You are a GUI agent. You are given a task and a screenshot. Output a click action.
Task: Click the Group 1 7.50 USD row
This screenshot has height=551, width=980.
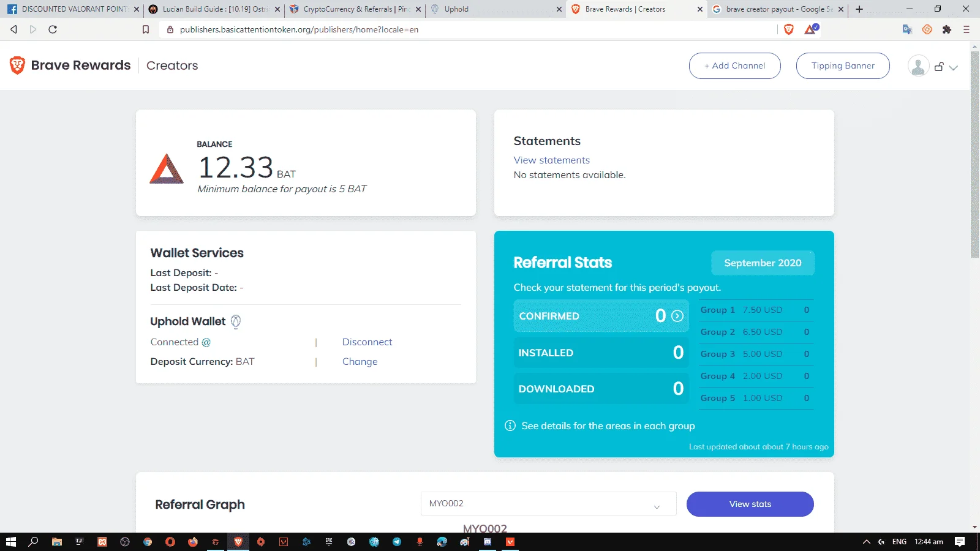[756, 310]
